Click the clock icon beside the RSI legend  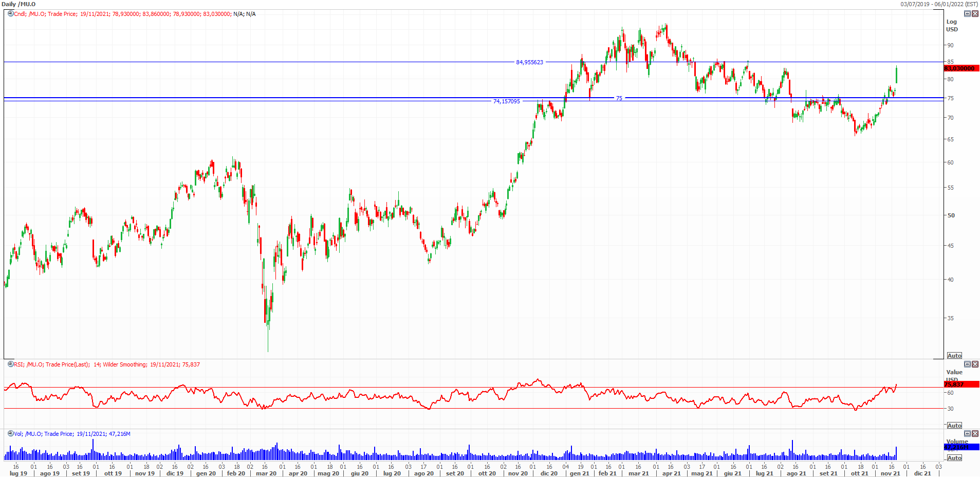point(10,364)
